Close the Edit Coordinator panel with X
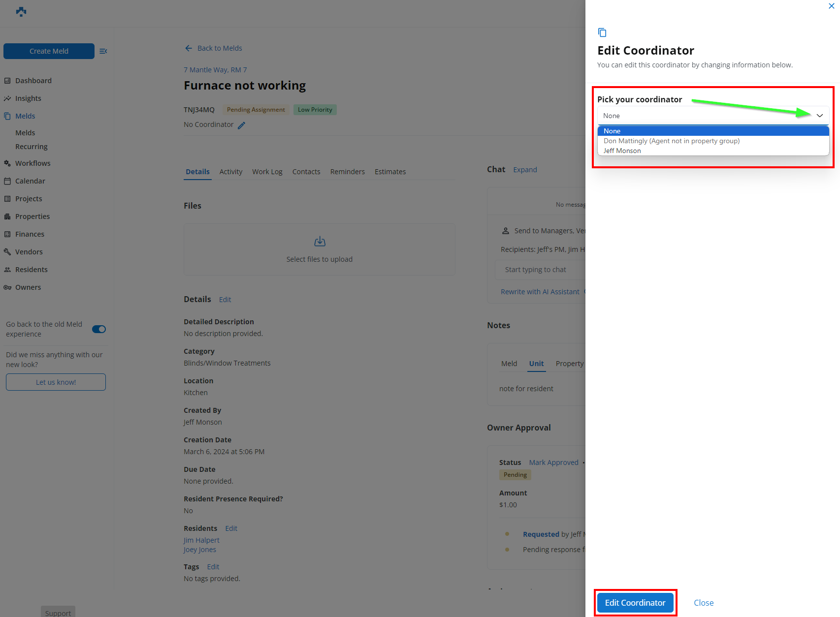Image resolution: width=840 pixels, height=617 pixels. point(831,6)
